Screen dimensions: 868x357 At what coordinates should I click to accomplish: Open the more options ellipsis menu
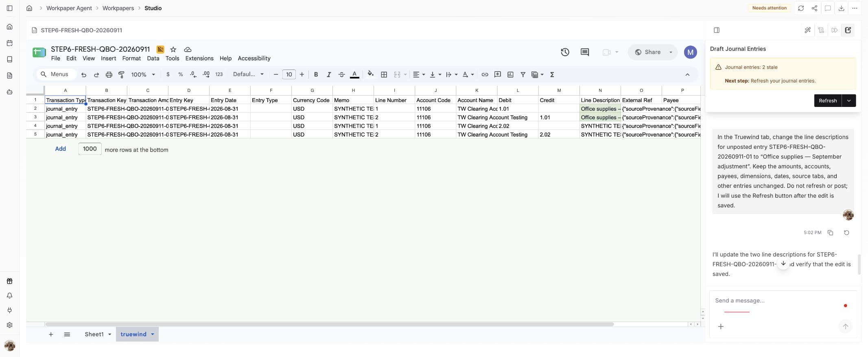click(855, 8)
